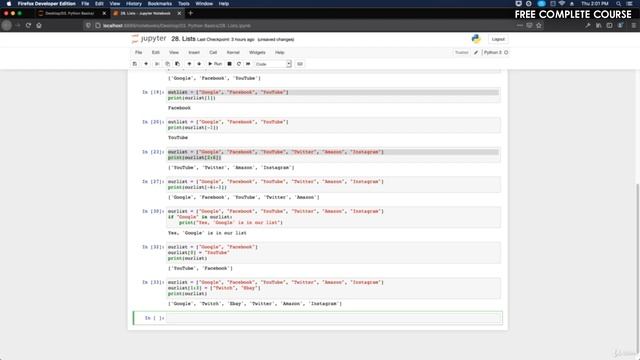The image size is (640, 360).
Task: Select cell In [23] code area
Action: 333,155
